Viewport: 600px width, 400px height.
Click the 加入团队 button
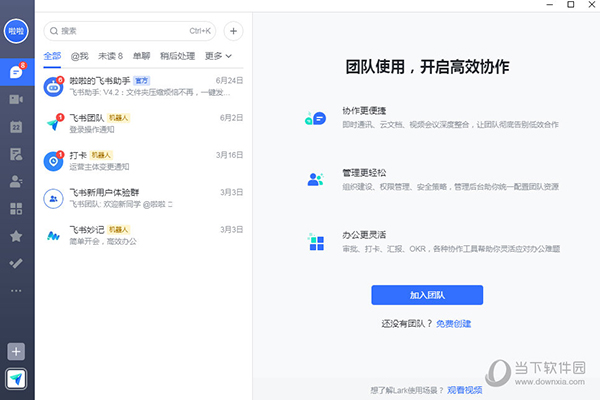[x=427, y=294]
